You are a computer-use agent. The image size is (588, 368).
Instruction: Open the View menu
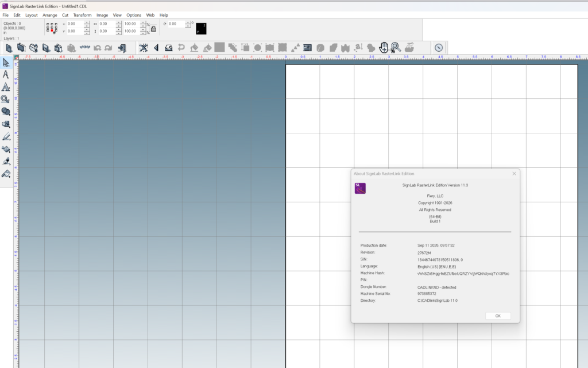click(117, 15)
